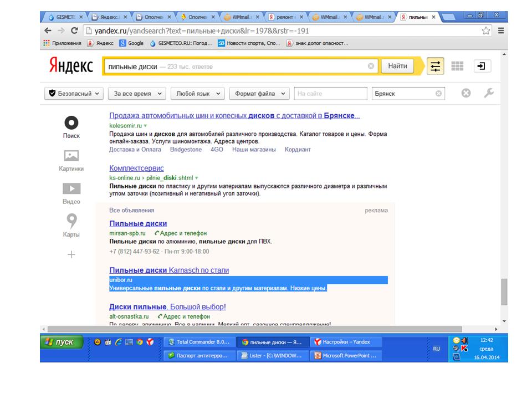The image size is (532, 399).
Task: Reset all filters with grey X circle
Action: (x=466, y=93)
